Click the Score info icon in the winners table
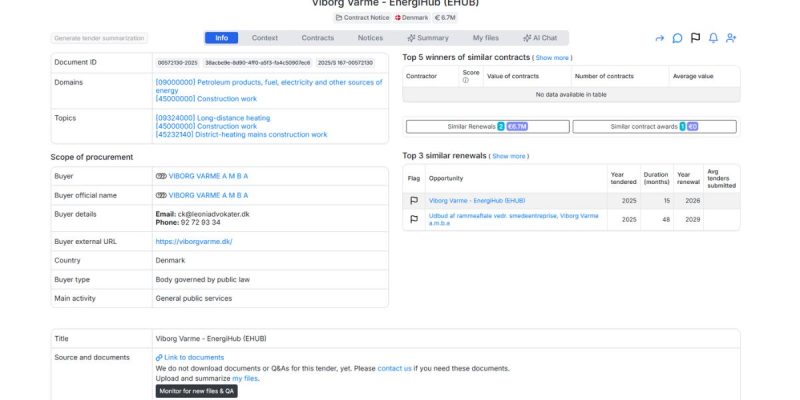The height and width of the screenshot is (400, 800). (x=465, y=81)
